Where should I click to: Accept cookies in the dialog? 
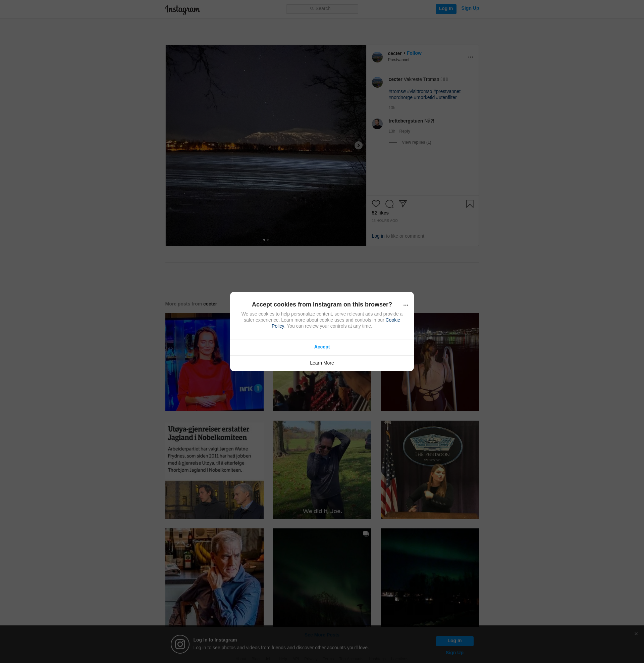tap(322, 347)
